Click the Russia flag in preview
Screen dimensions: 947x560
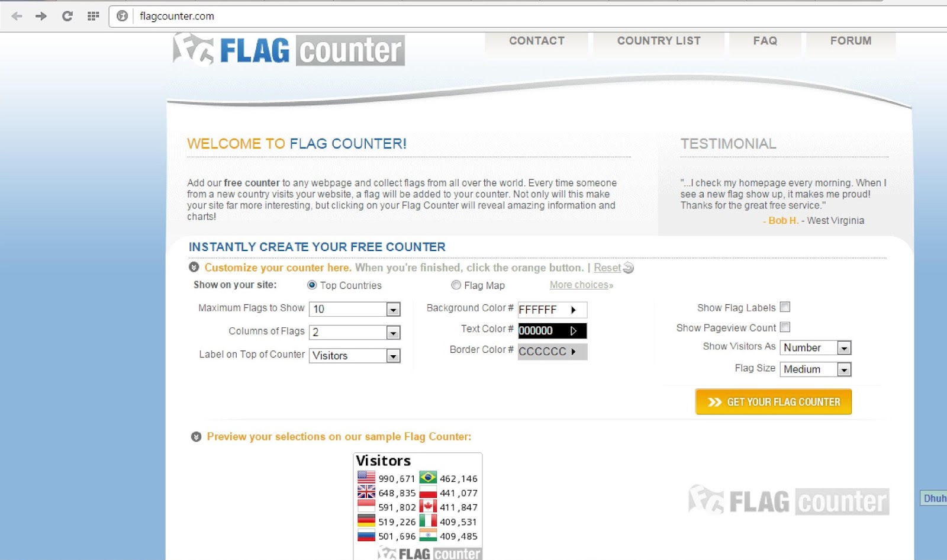[x=366, y=535]
